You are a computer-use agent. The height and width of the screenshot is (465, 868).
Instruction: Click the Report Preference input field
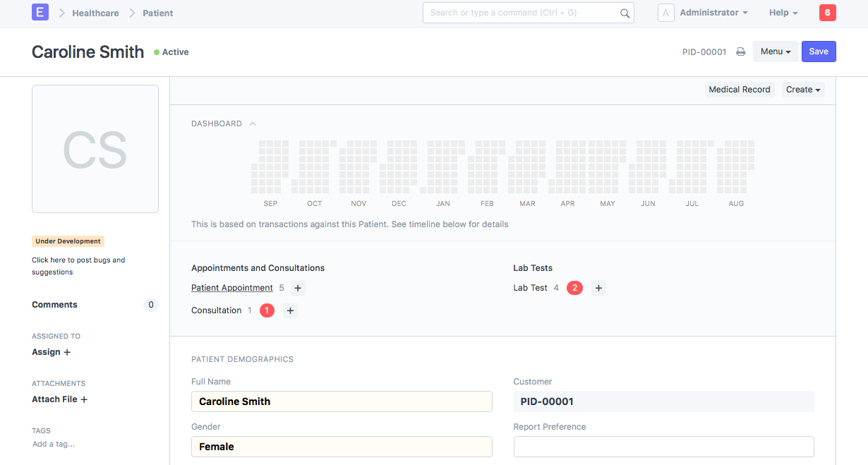(x=663, y=447)
